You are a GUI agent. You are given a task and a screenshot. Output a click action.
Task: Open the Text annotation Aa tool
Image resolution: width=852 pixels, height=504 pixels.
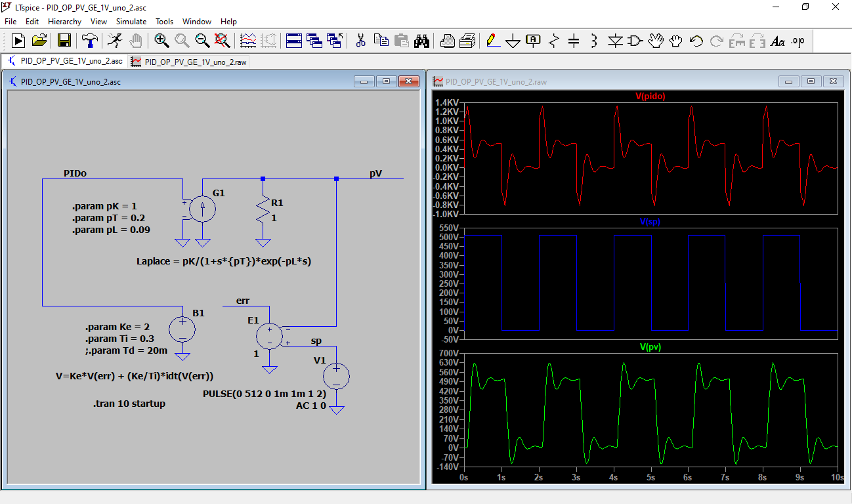pos(778,41)
